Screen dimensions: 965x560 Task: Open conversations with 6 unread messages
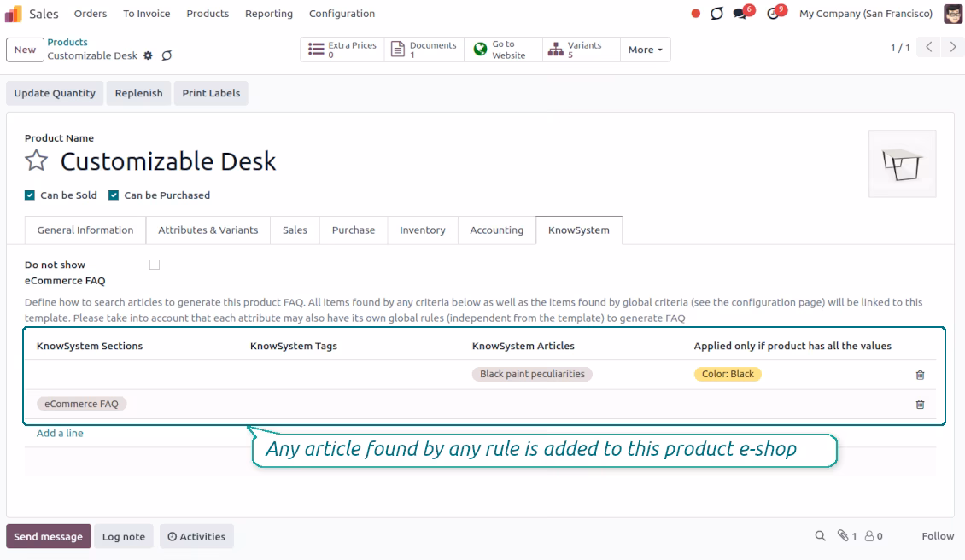pyautogui.click(x=744, y=12)
